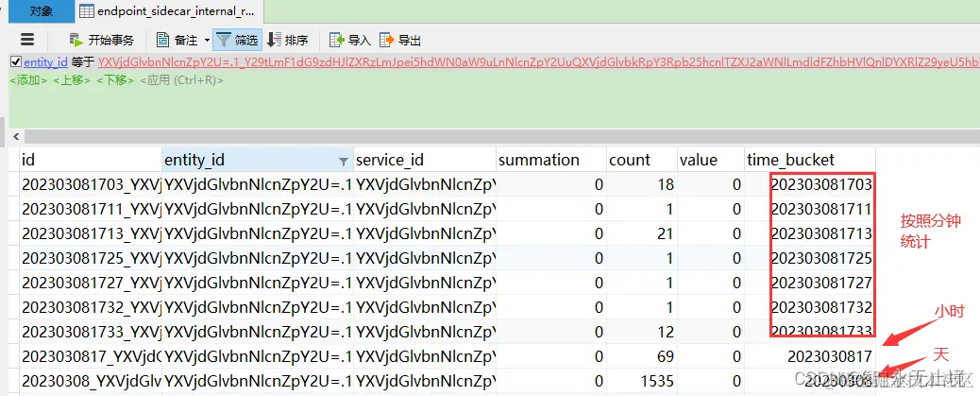Select id cell 202303081727_YXVj

click(x=91, y=283)
